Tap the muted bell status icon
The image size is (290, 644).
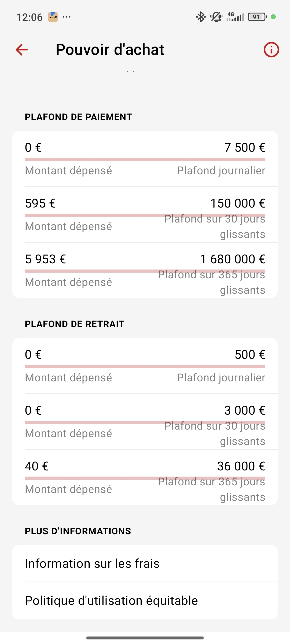[x=216, y=17]
